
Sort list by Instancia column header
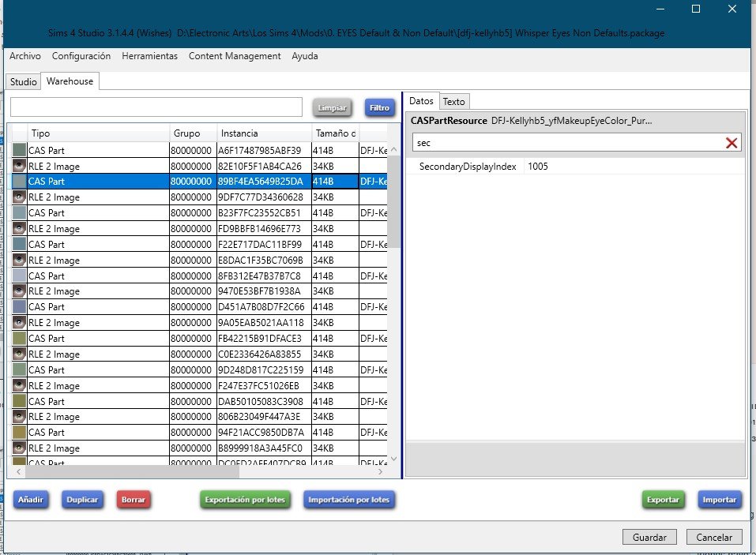(x=263, y=133)
